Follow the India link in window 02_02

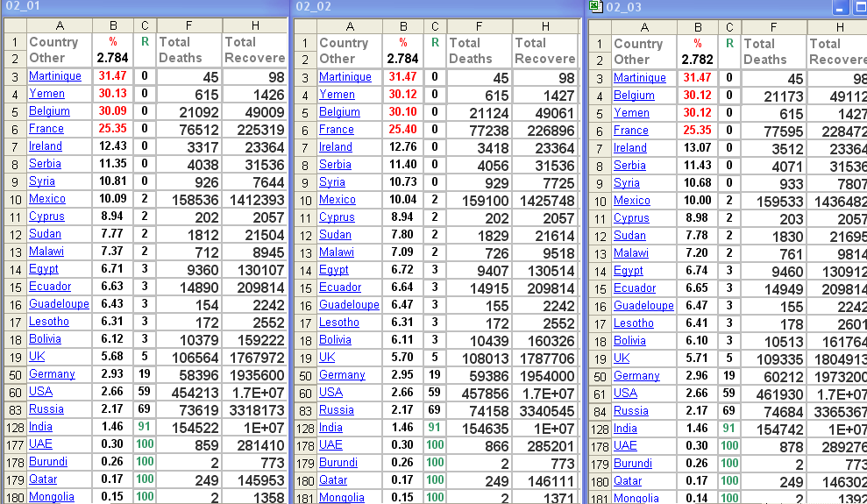pyautogui.click(x=330, y=428)
